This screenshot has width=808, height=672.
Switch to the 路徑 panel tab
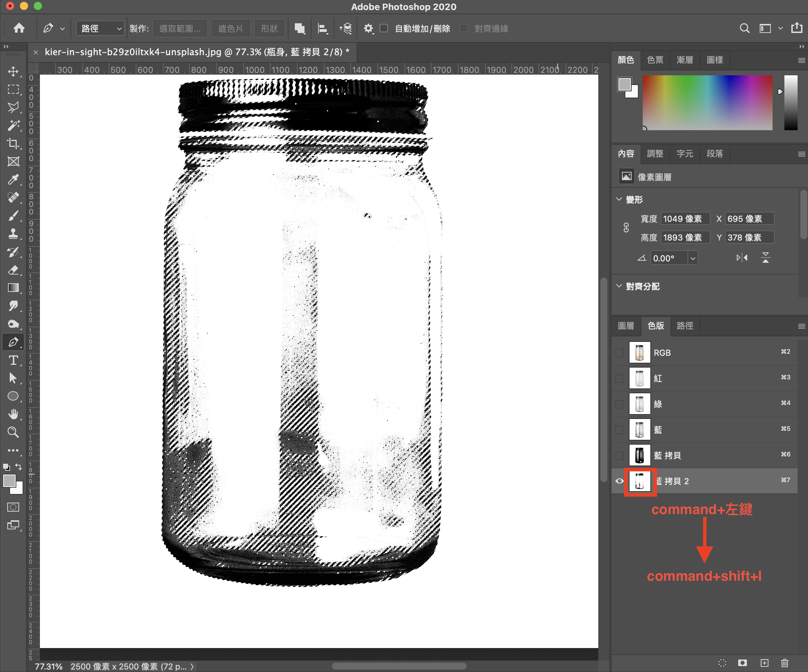pyautogui.click(x=685, y=326)
